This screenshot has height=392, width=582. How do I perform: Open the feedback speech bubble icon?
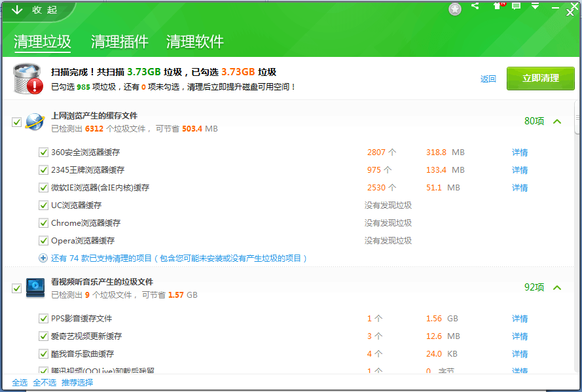[516, 6]
